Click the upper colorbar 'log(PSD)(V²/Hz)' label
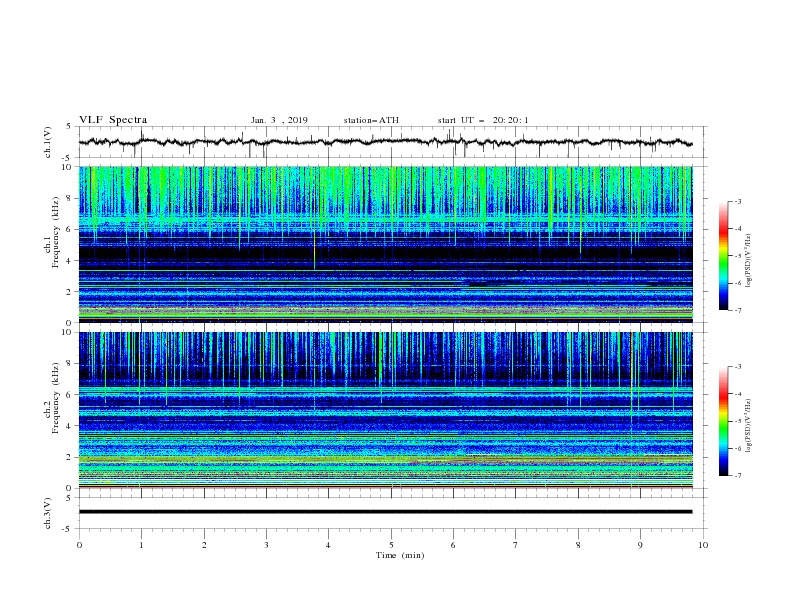The image size is (792, 612). pos(749,261)
